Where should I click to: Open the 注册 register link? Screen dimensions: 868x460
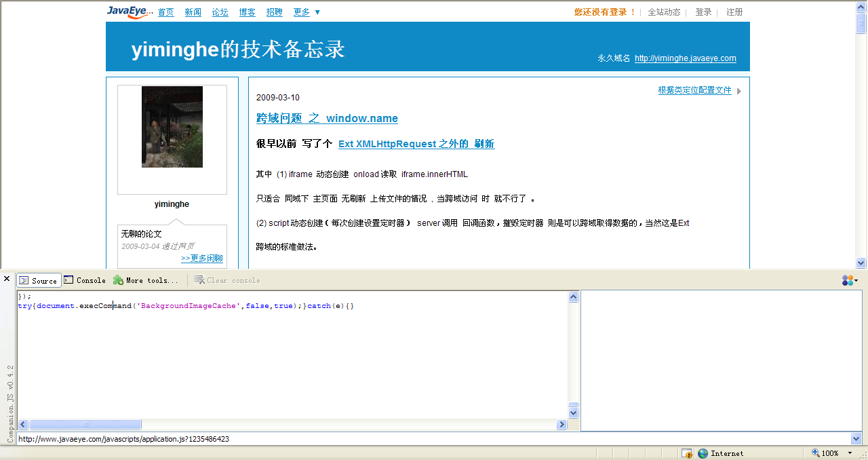click(734, 12)
